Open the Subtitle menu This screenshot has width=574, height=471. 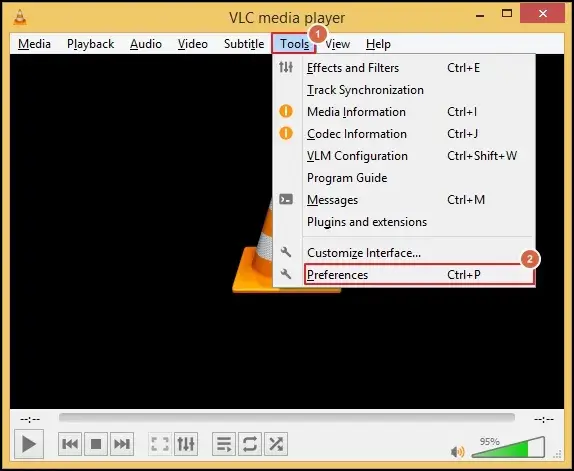pos(244,44)
